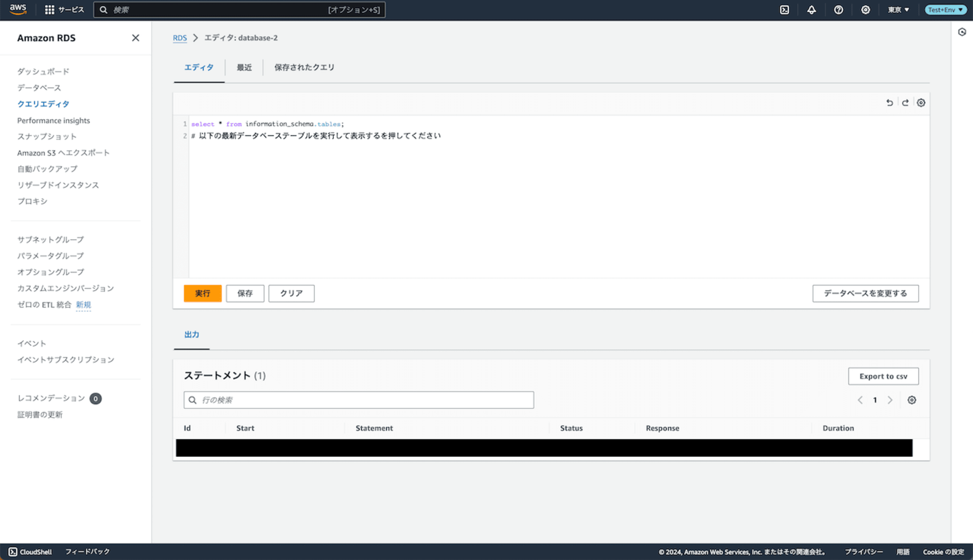
Task: Go to next results page arrow
Action: pyautogui.click(x=890, y=400)
